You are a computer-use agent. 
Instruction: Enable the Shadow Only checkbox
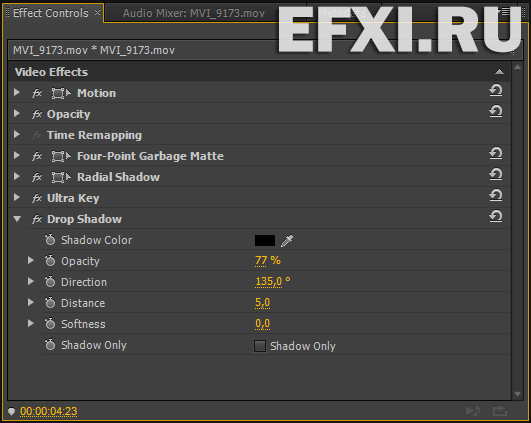(x=260, y=346)
